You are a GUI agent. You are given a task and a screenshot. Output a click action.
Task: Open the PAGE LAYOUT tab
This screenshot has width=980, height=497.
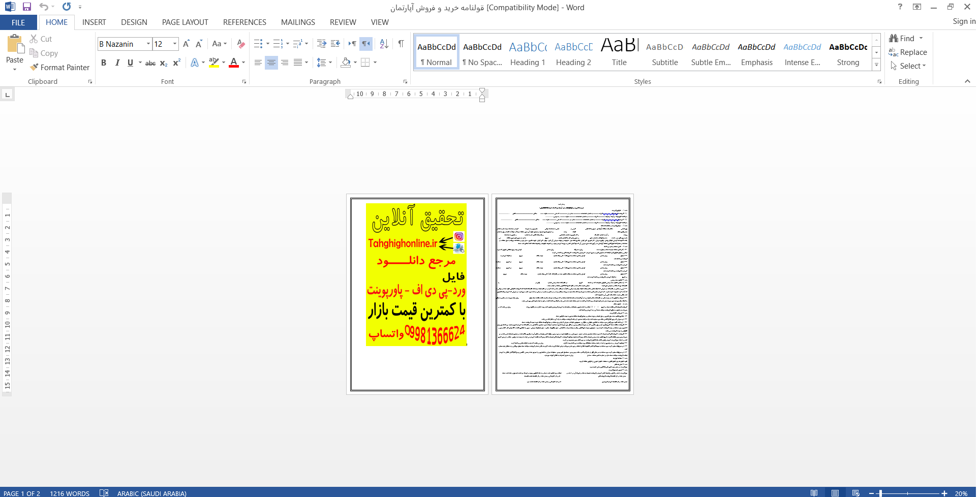185,22
